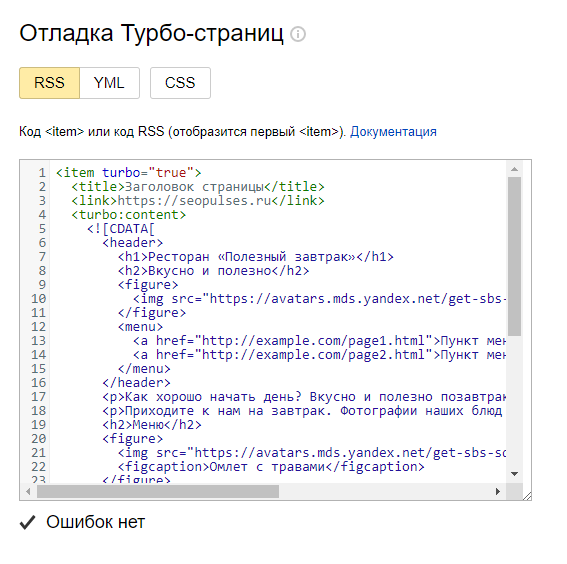Click the img src line numbered 21
The image size is (567, 564).
click(312, 453)
